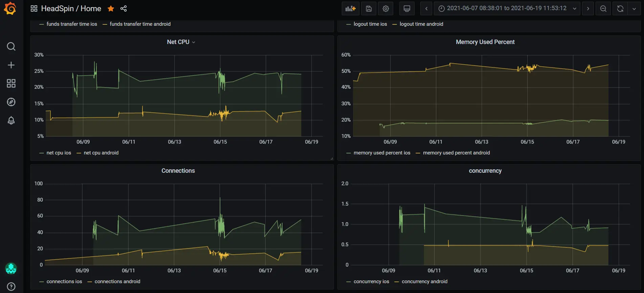Image resolution: width=644 pixels, height=293 pixels.
Task: Toggle connections android legend series
Action: click(117, 281)
